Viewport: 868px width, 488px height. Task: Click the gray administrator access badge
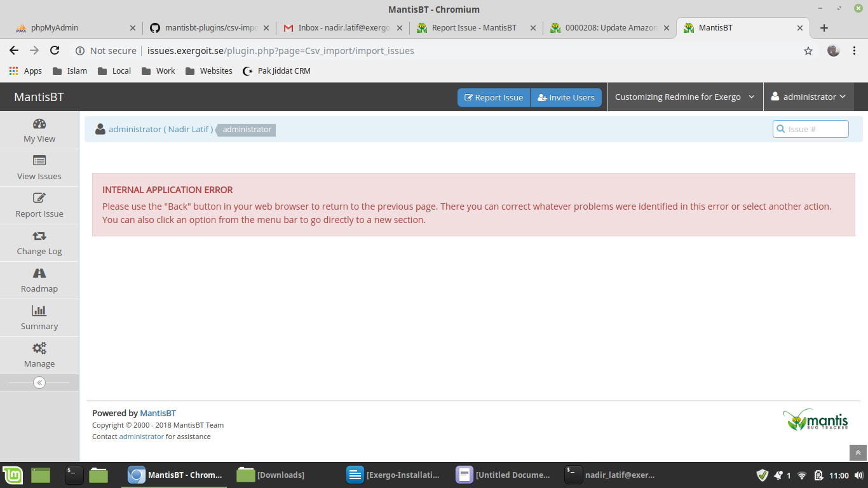coord(247,130)
